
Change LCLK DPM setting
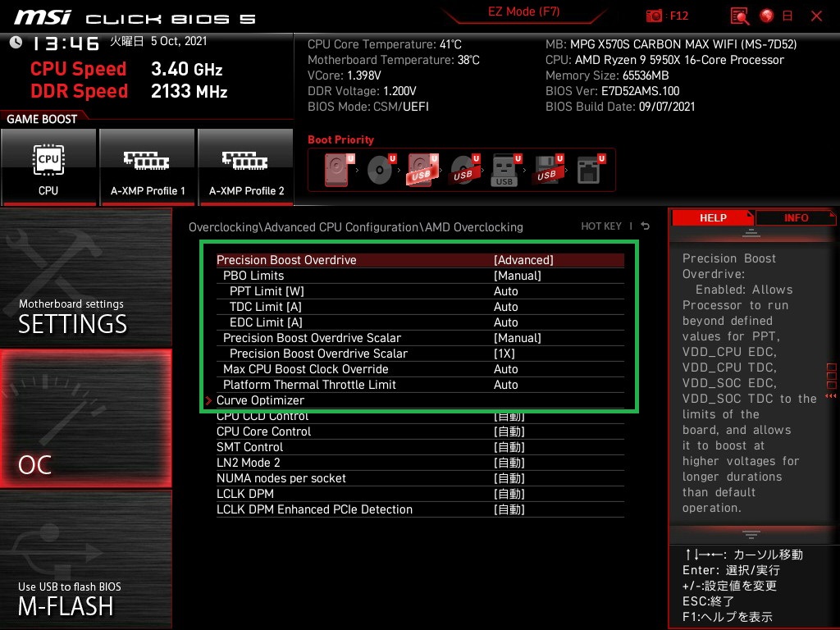pos(420,493)
